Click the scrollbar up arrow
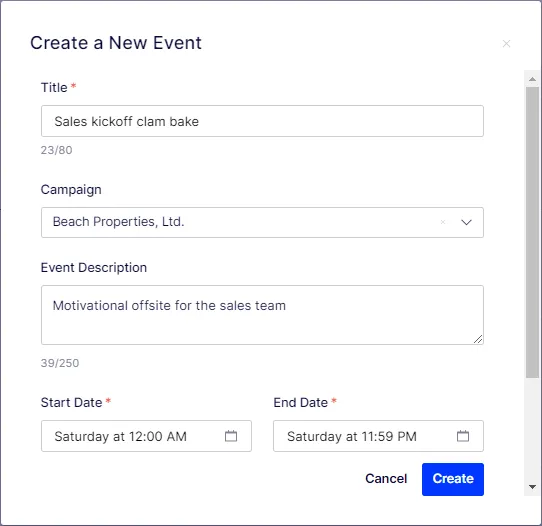This screenshot has height=526, width=542. tap(532, 79)
